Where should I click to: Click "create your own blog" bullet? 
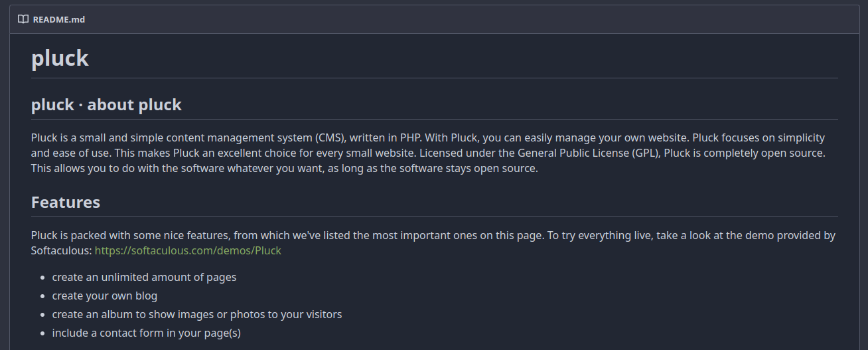(x=105, y=296)
